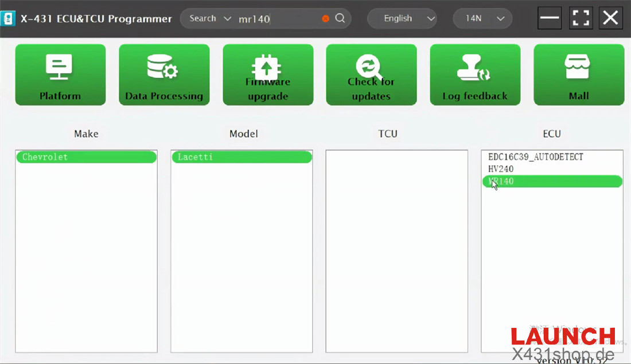The width and height of the screenshot is (631, 364).
Task: Select Check for updates icon
Action: (x=369, y=67)
